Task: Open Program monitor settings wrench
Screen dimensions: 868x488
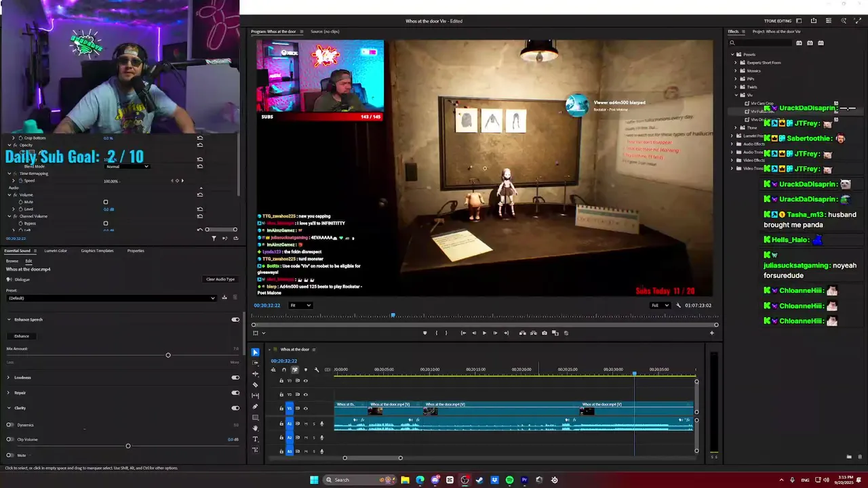Action: click(678, 305)
